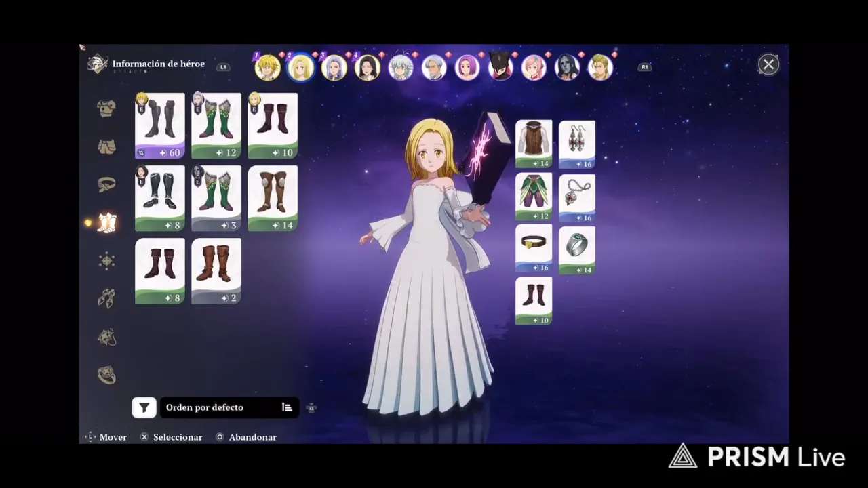Switch to next hero with R1
Image resolution: width=868 pixels, height=488 pixels.
point(644,67)
